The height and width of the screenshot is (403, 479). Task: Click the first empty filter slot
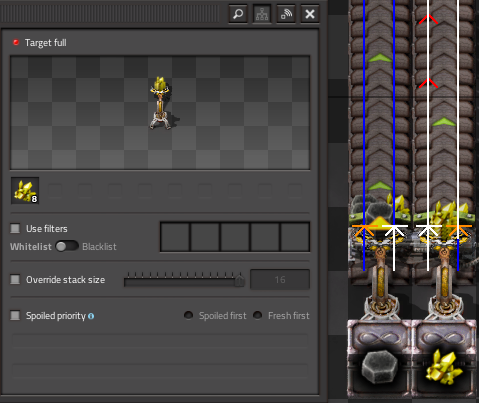(175, 237)
